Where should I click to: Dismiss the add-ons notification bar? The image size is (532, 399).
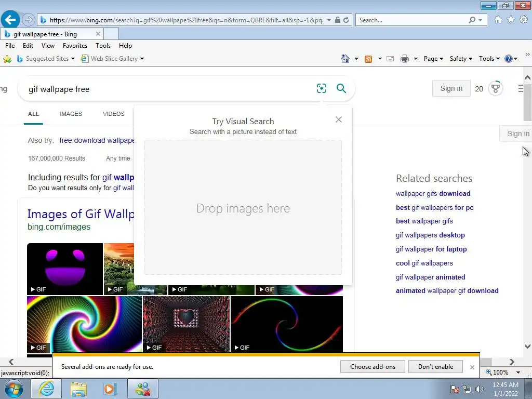point(472,367)
